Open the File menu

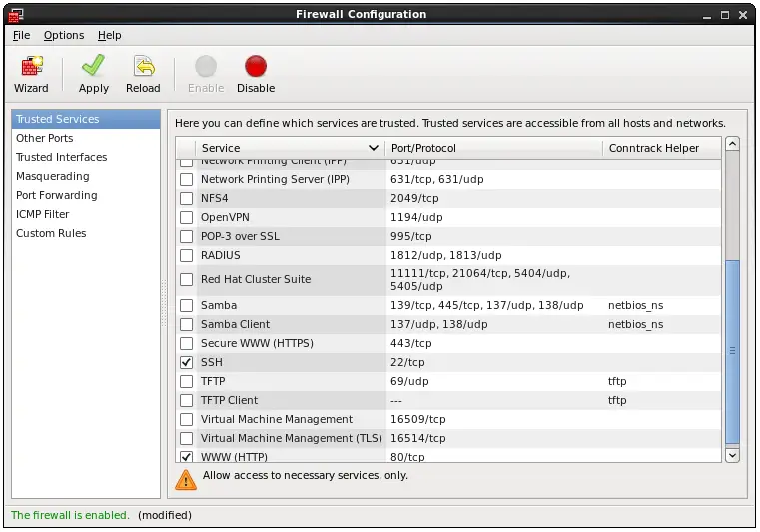[x=22, y=35]
